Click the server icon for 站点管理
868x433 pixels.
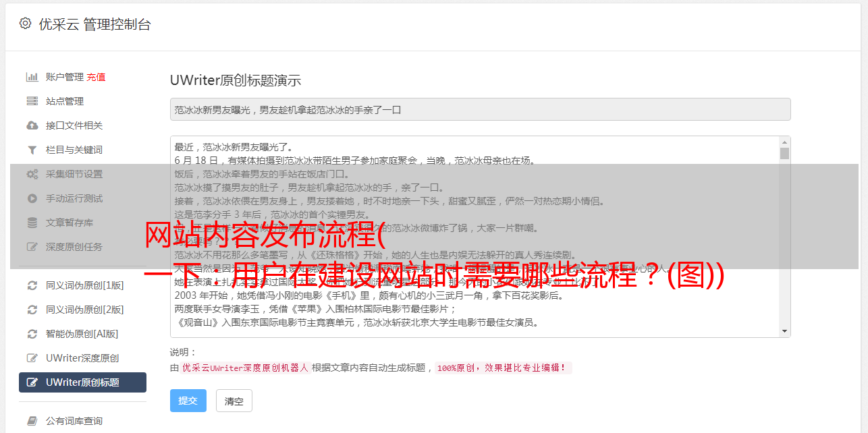click(32, 101)
